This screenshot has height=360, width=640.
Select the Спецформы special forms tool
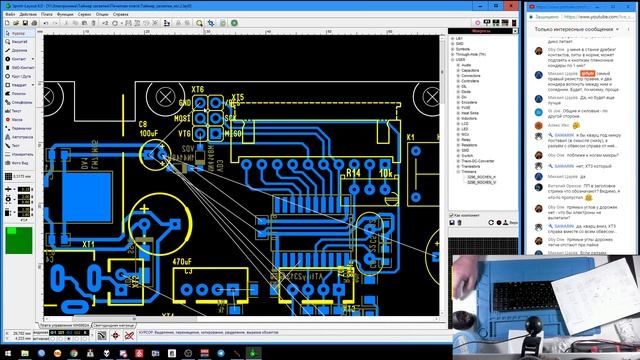tap(19, 102)
